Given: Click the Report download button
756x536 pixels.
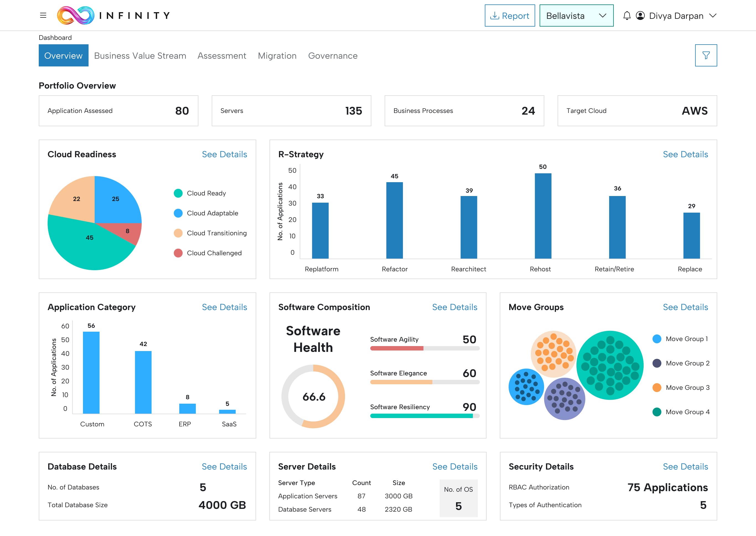Looking at the screenshot, I should tap(510, 16).
